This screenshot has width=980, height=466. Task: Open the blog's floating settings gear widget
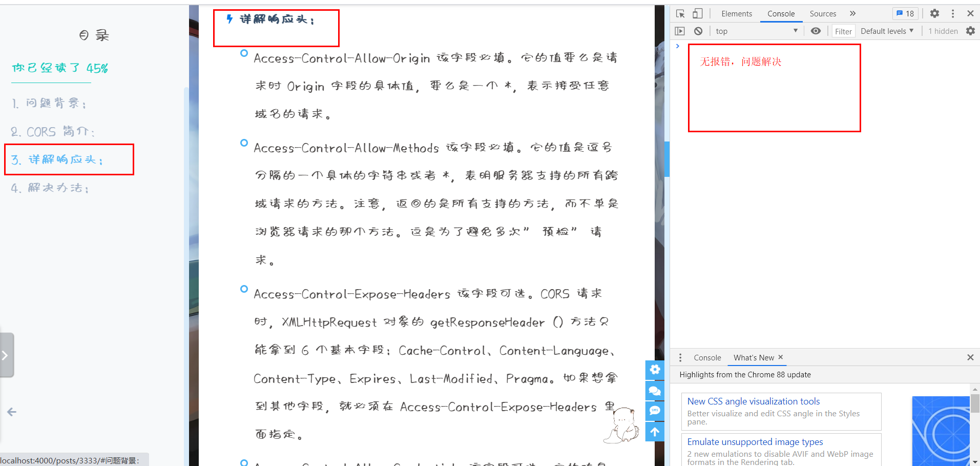click(x=654, y=370)
